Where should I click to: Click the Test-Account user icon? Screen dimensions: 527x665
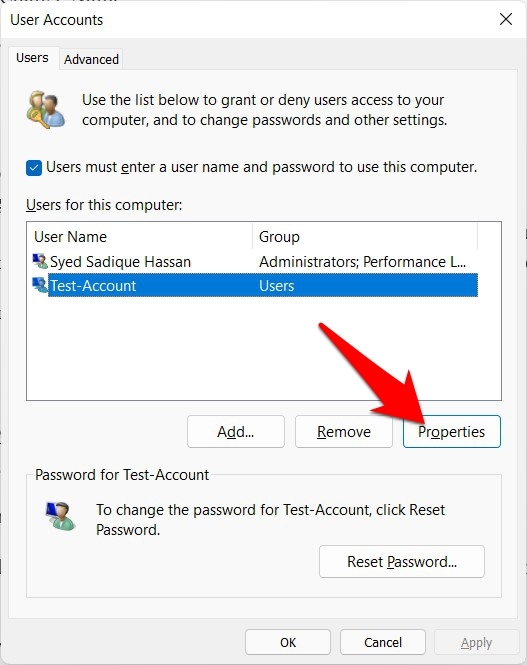pyautogui.click(x=40, y=285)
